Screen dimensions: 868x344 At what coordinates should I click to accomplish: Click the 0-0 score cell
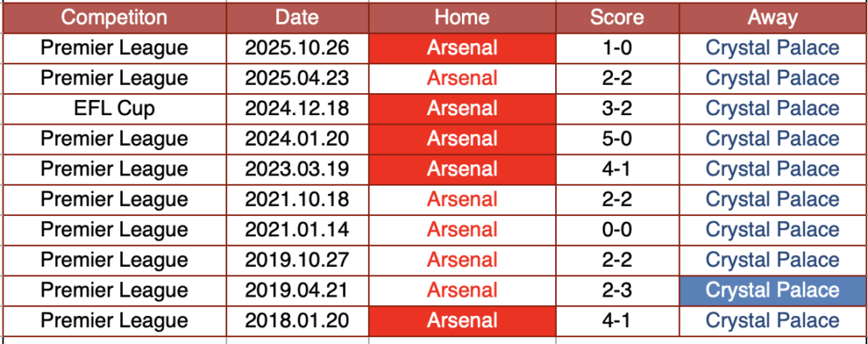pos(617,230)
